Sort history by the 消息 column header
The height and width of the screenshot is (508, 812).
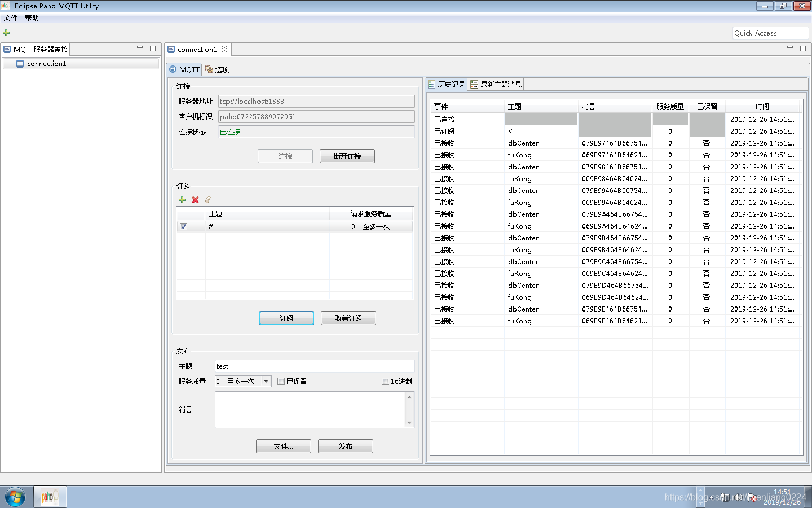[615, 106]
